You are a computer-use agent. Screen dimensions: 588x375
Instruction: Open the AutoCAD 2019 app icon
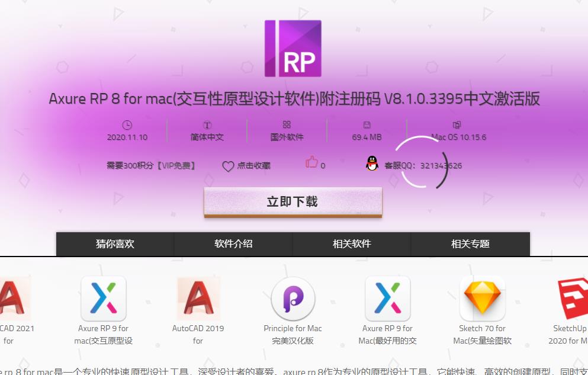point(198,299)
